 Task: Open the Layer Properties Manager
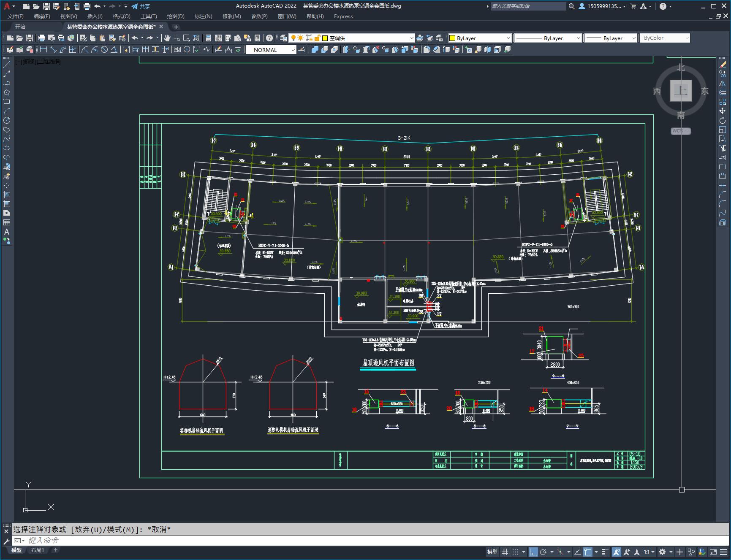283,38
